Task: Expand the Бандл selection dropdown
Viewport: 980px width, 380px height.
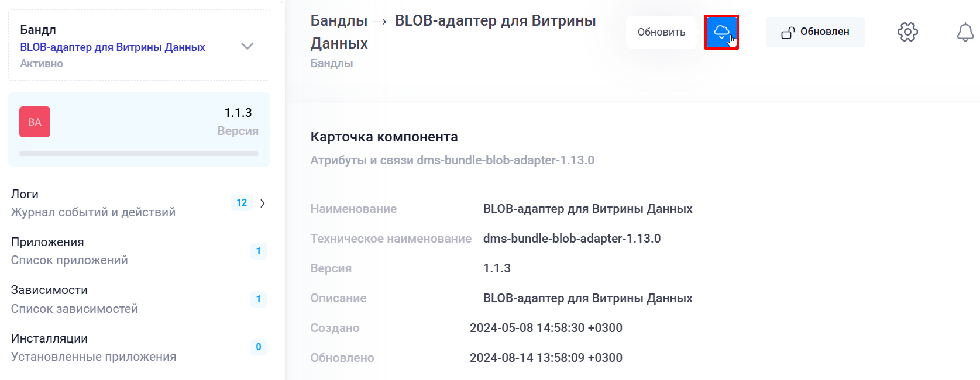Action: point(247,46)
